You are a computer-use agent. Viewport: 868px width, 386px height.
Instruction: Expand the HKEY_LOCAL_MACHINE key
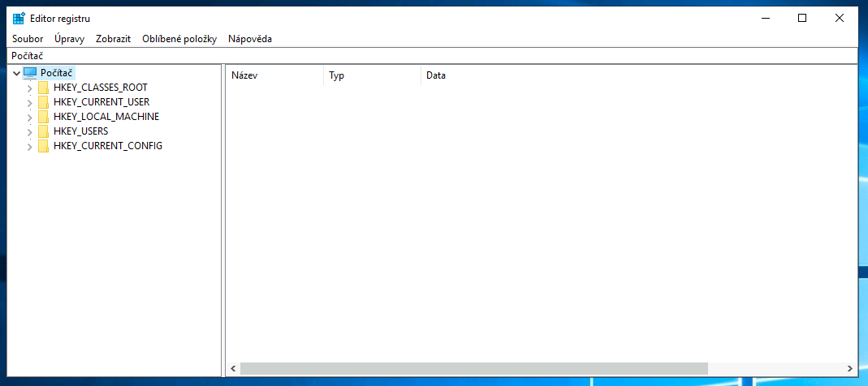30,117
